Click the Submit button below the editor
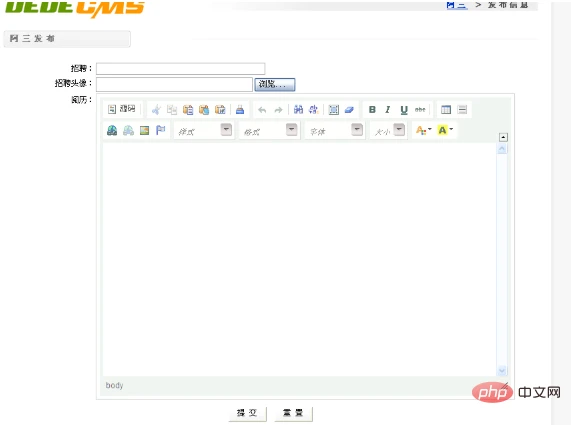The height and width of the screenshot is (425, 571). [x=248, y=413]
